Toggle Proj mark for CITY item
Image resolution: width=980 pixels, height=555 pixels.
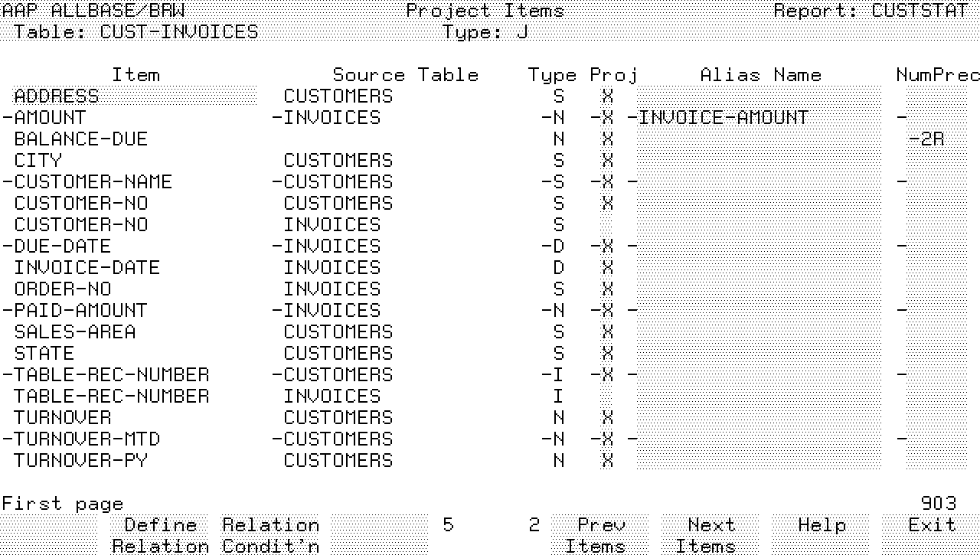607,161
